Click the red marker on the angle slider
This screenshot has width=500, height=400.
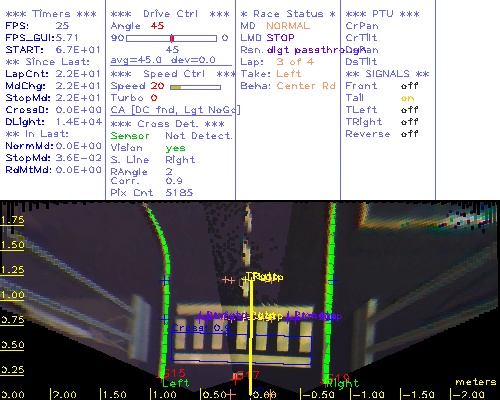pos(172,38)
